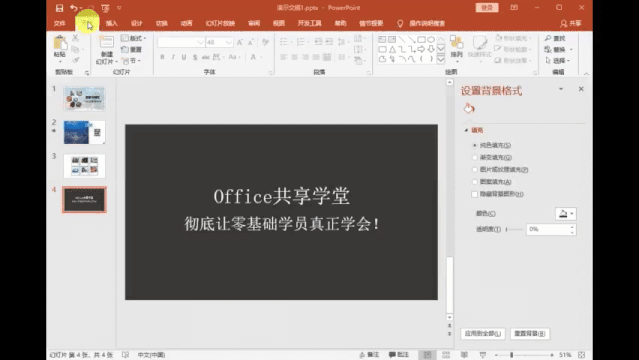Increase font size with the larger A
Viewport: 639px width, 360px height.
coord(240,42)
